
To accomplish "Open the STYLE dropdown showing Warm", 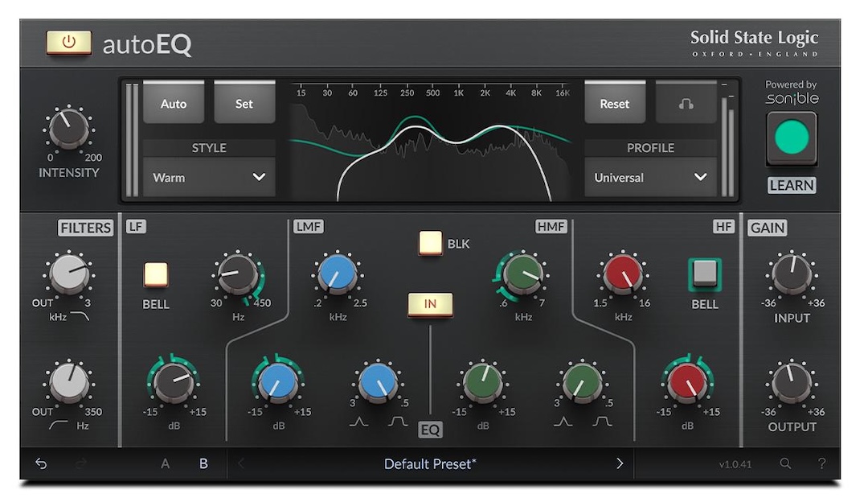I will (209, 177).
